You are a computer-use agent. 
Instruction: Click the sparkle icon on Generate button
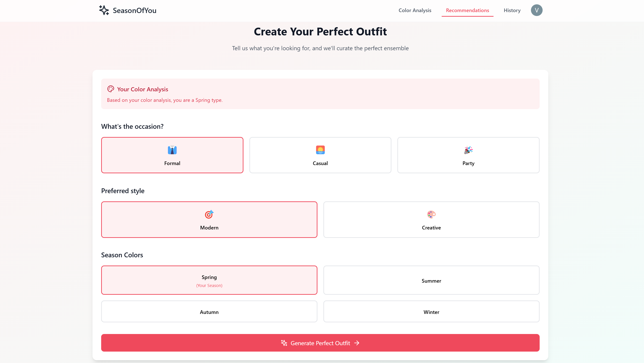[x=284, y=343]
